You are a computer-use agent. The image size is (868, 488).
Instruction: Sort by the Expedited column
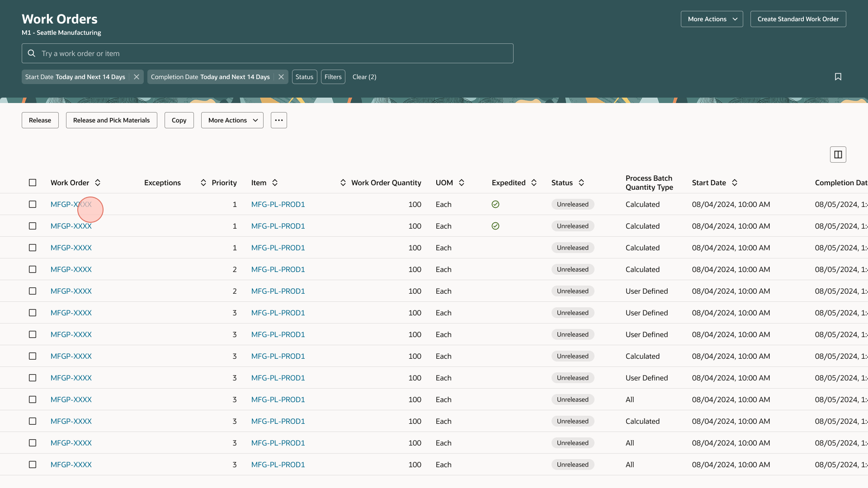[534, 183]
